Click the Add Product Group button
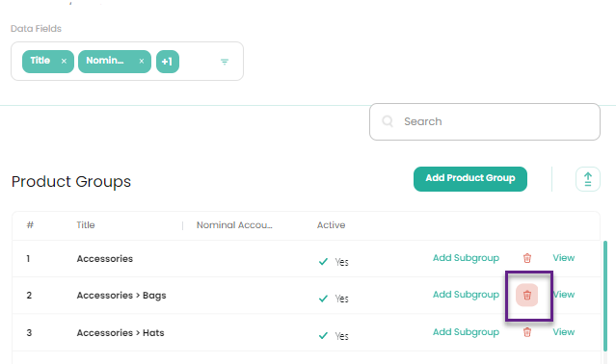616x364 pixels. click(x=470, y=179)
